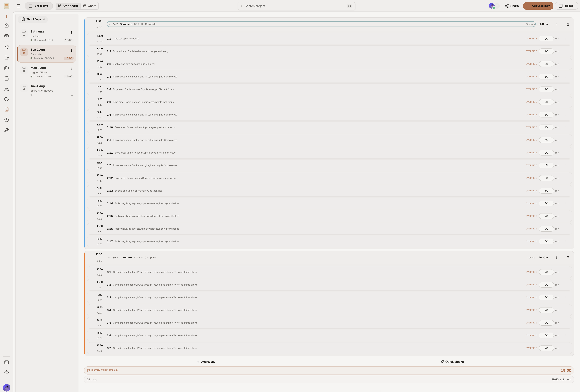Select shot 2.5 Picnic sequence row
This screenshot has width=580, height=392.
click(x=329, y=115)
